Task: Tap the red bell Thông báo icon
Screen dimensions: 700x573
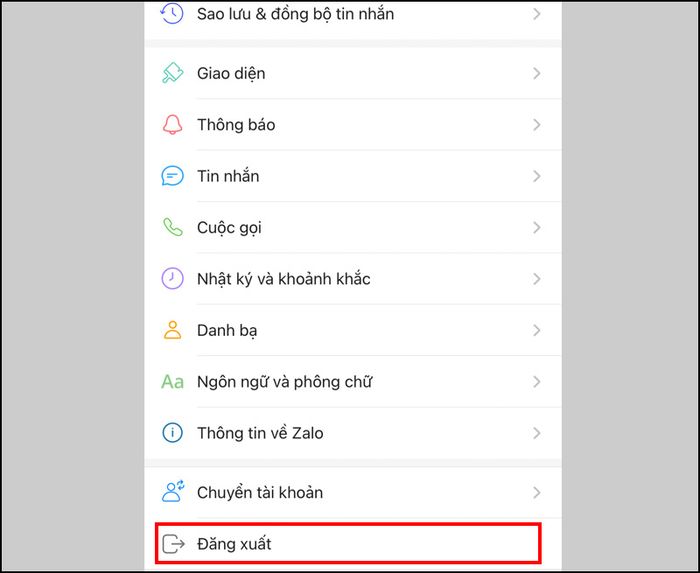Action: click(172, 125)
